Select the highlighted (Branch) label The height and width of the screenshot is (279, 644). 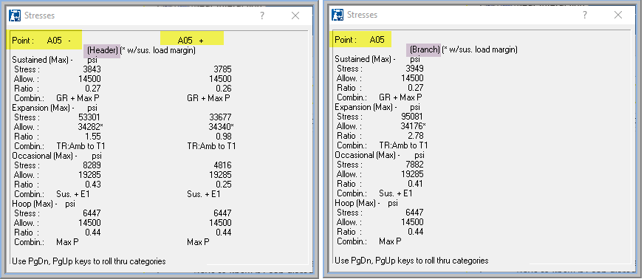(423, 49)
